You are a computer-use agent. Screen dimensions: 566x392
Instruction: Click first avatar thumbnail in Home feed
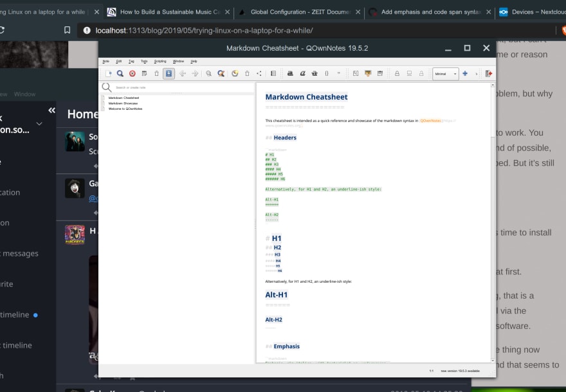coord(75,141)
